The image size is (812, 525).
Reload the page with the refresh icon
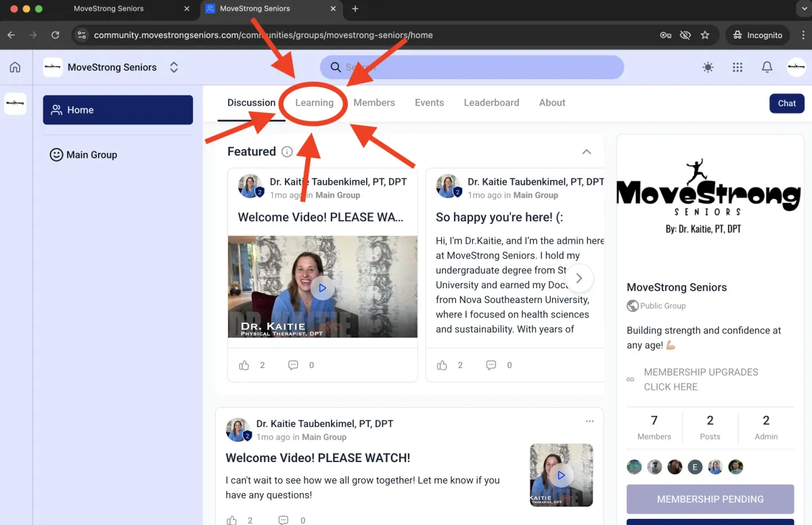coord(55,35)
